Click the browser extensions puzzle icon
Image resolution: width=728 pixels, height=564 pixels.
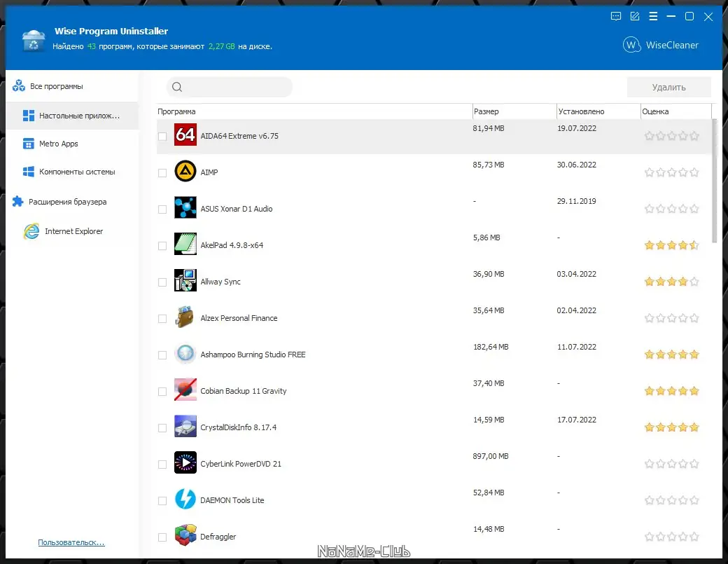click(17, 202)
